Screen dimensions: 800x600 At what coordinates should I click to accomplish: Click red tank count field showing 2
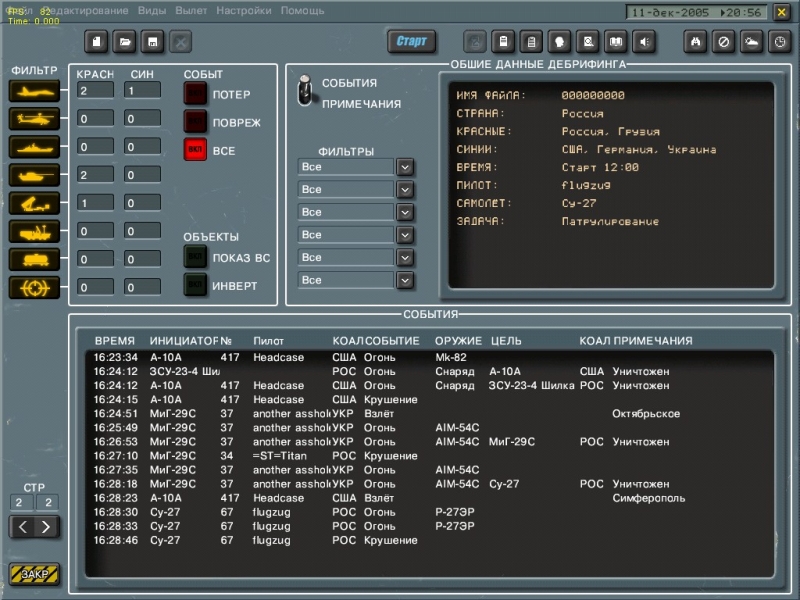[x=95, y=175]
